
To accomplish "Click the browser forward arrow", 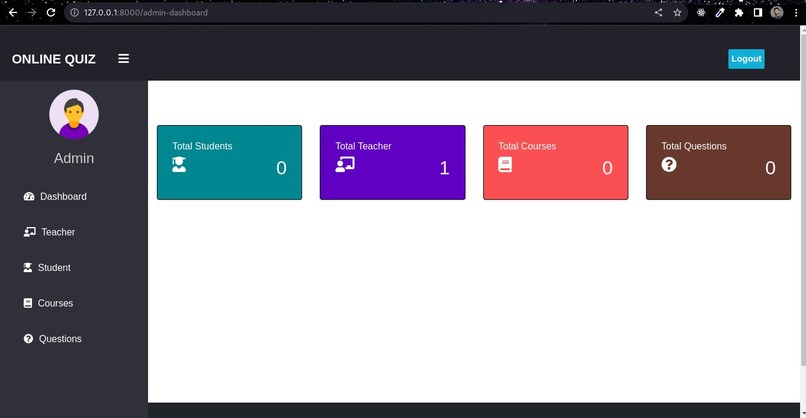I will coord(32,12).
